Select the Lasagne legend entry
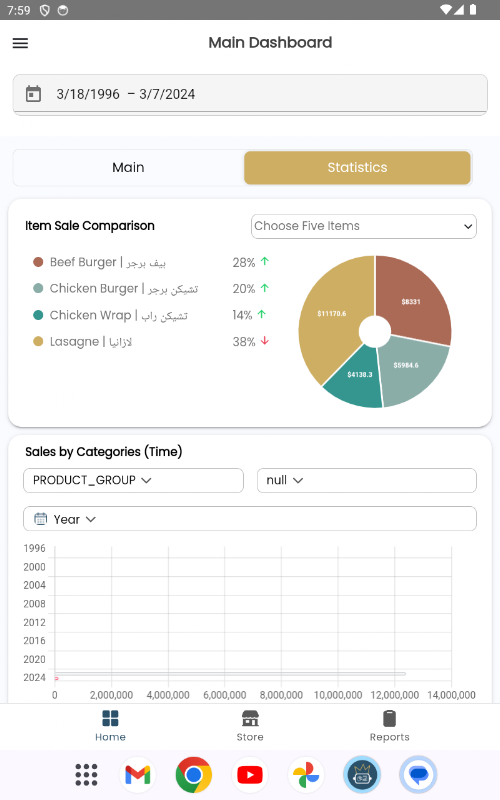 click(x=83, y=341)
